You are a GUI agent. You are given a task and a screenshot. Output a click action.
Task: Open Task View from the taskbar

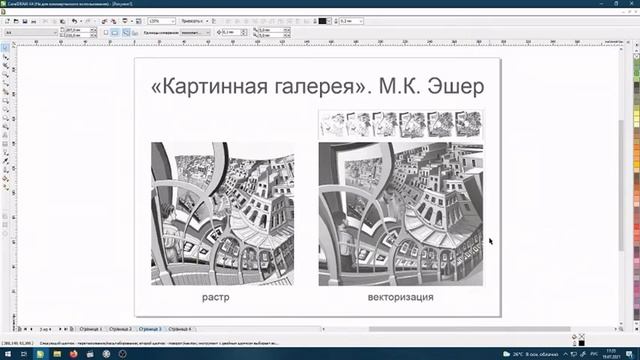(24, 354)
